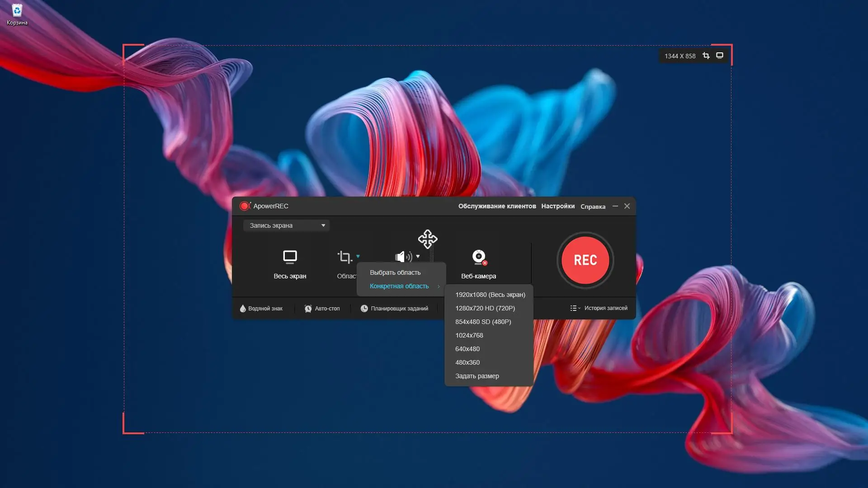
Task: Choose Выбрать область menu entry
Action: click(x=395, y=272)
